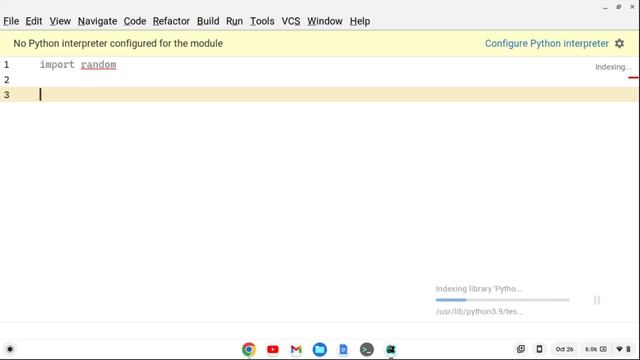Click the red error stripe marker
640x360 pixels.
click(x=633, y=77)
